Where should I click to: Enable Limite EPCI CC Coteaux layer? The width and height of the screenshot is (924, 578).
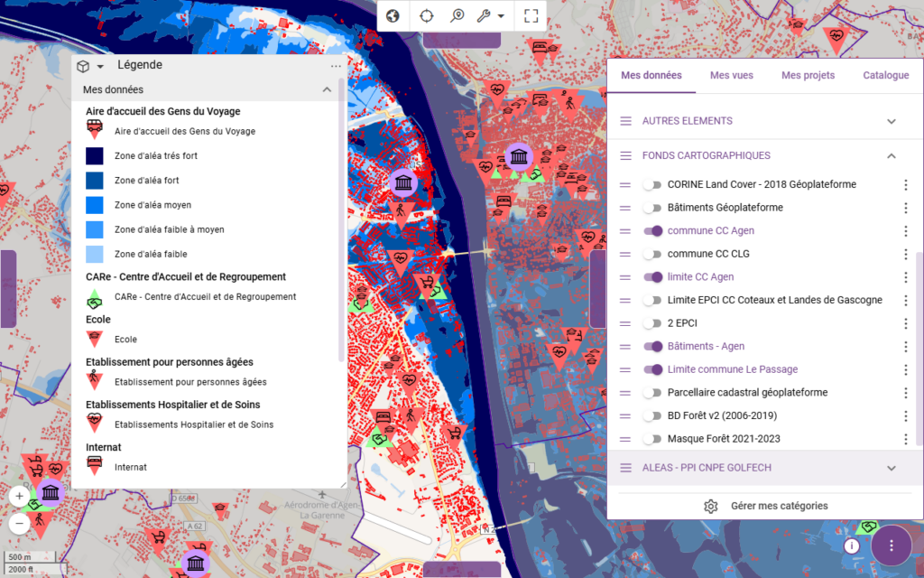click(652, 300)
